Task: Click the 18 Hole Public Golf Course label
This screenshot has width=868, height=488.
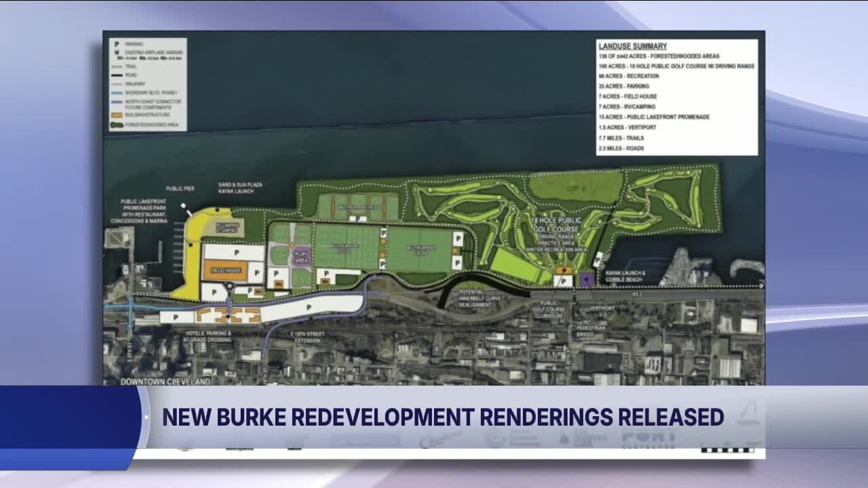Action: [555, 226]
